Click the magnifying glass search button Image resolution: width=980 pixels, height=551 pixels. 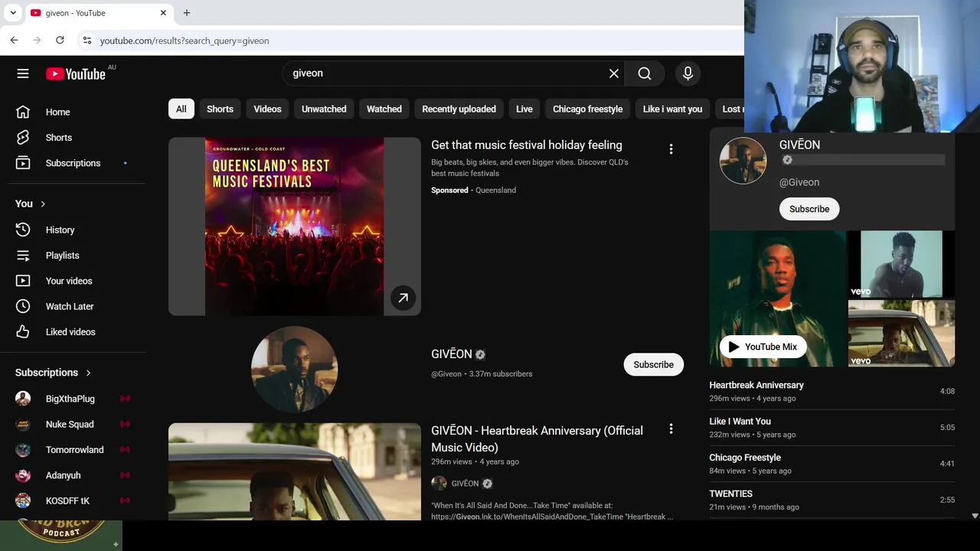pos(645,73)
